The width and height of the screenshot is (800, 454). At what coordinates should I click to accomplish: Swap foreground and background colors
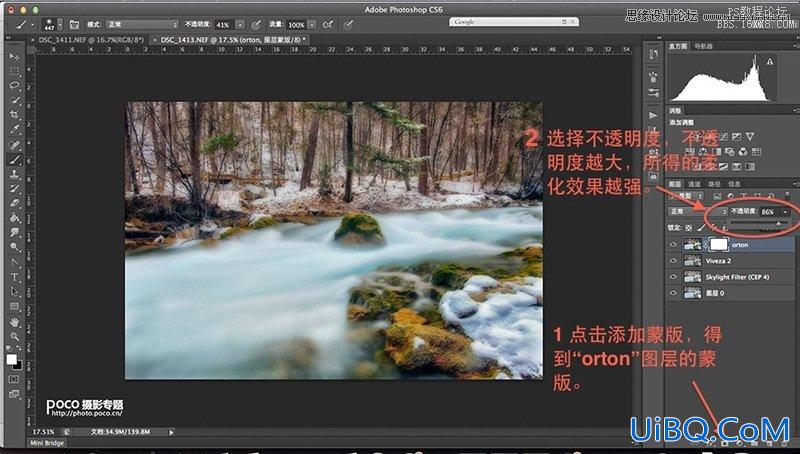pyautogui.click(x=19, y=349)
